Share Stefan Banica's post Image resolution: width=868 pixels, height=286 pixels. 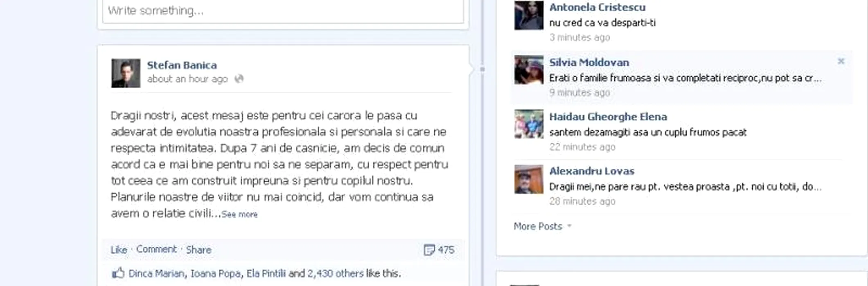198,250
